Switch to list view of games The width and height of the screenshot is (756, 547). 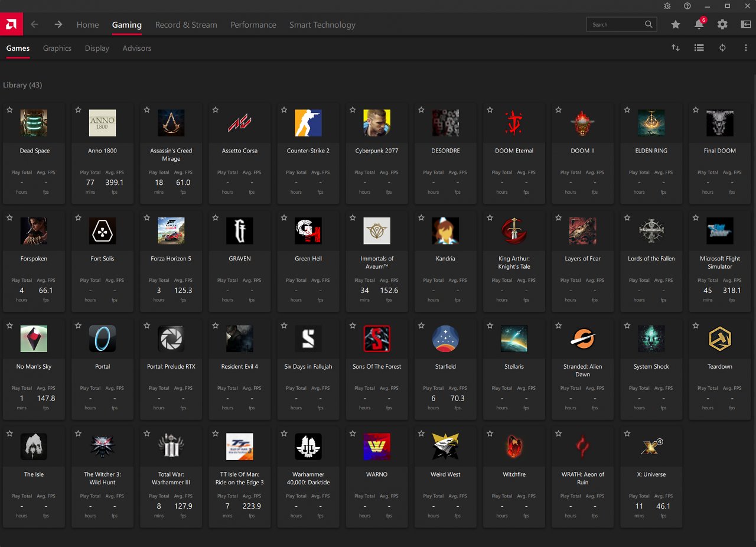click(699, 48)
